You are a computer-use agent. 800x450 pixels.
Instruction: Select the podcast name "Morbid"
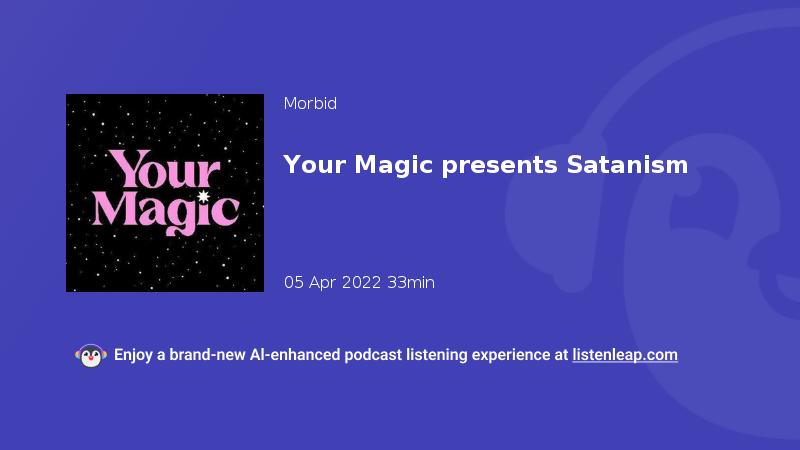click(x=310, y=104)
